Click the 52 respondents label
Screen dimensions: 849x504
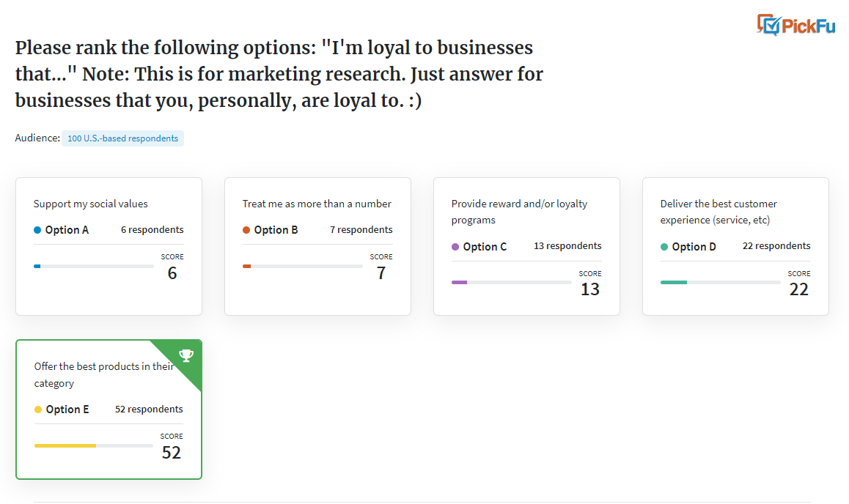pyautogui.click(x=149, y=409)
